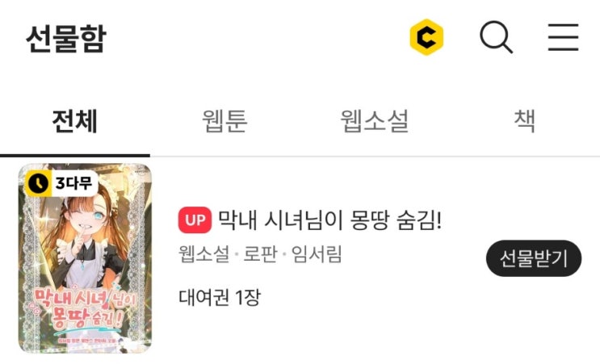Tap the 3다무 badge label

tap(73, 183)
